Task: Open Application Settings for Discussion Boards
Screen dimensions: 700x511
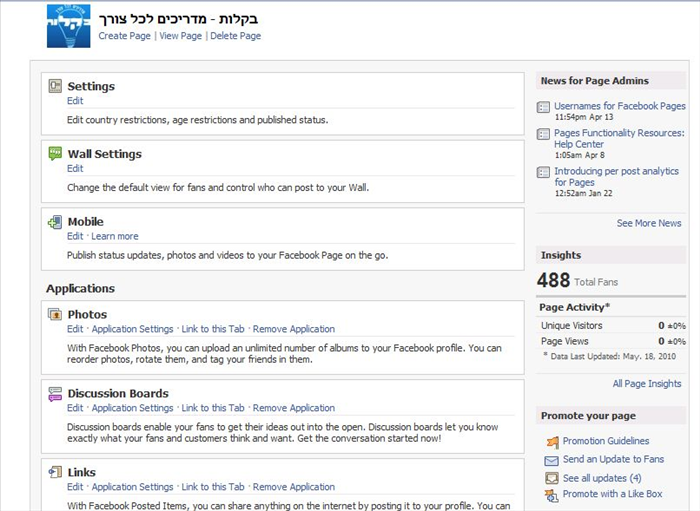Action: 133,408
